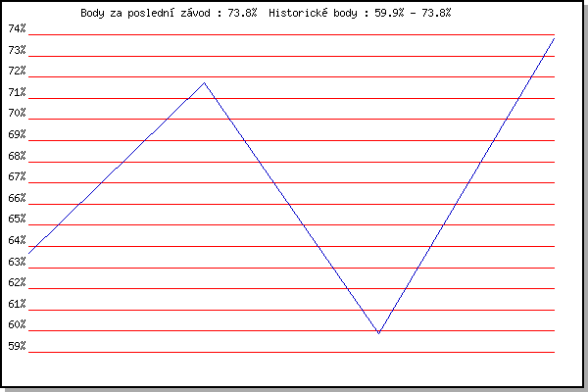588x392 pixels.
Task: Click the 70% axis label
Action: tap(18, 113)
